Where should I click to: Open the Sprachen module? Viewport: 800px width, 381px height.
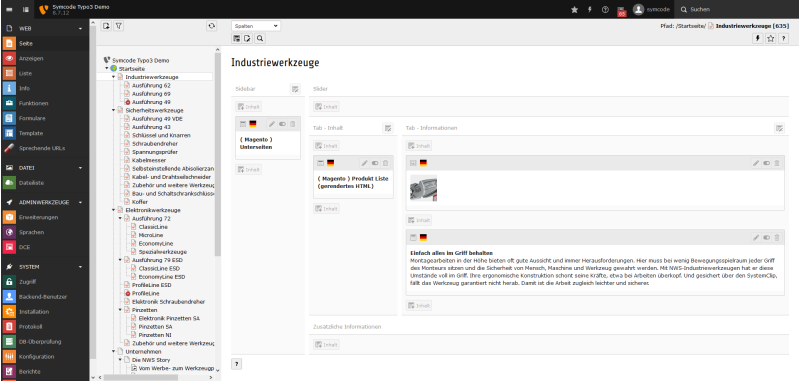(x=44, y=232)
